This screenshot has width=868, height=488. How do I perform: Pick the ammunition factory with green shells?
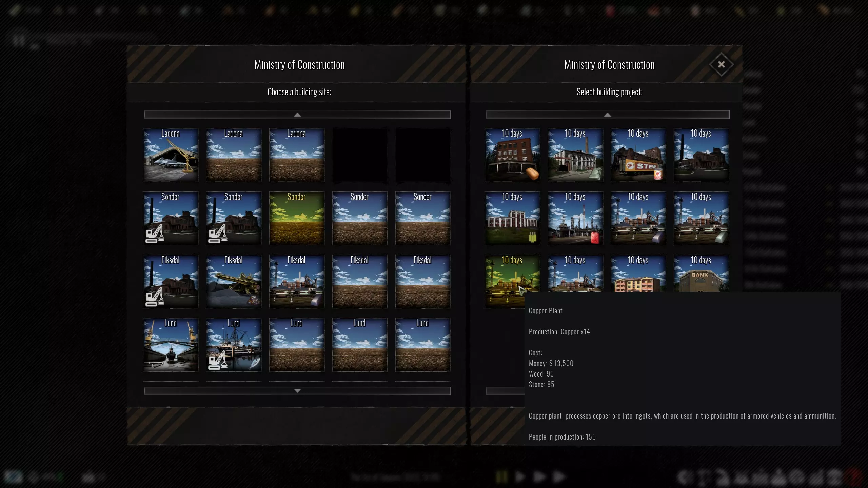[x=512, y=218]
